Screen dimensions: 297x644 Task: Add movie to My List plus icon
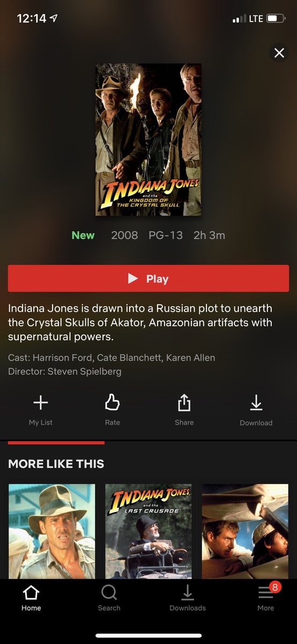[x=41, y=402]
